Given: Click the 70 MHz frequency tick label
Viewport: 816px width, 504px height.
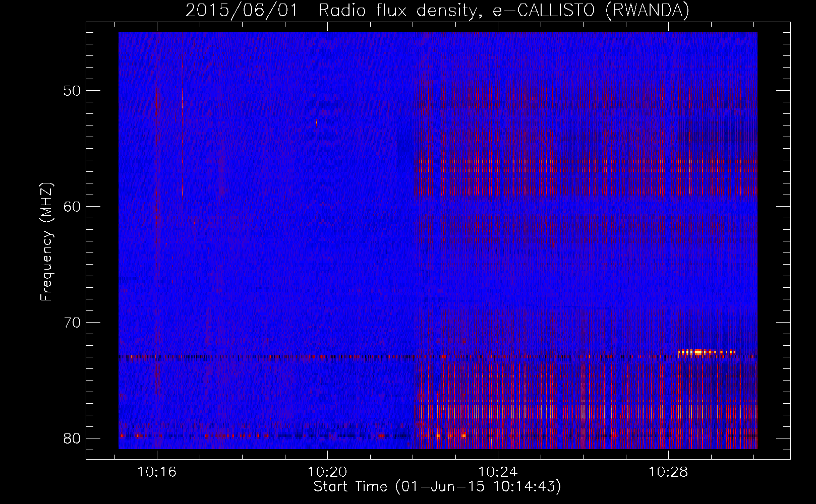Looking at the screenshot, I should click(73, 323).
